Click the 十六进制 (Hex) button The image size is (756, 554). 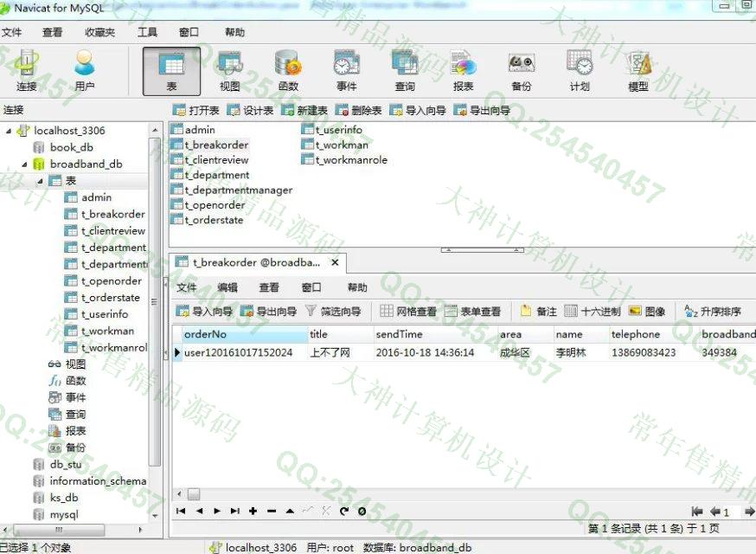592,312
